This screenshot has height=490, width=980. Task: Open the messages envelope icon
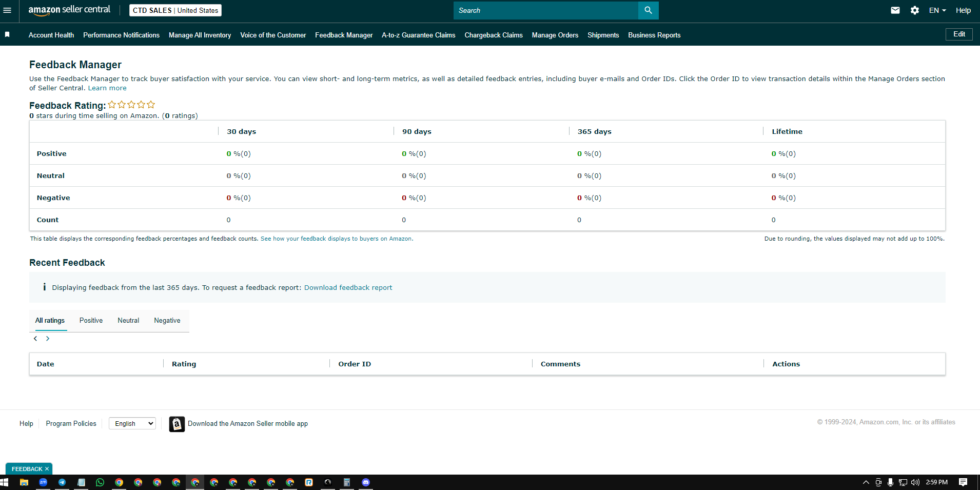pyautogui.click(x=895, y=10)
